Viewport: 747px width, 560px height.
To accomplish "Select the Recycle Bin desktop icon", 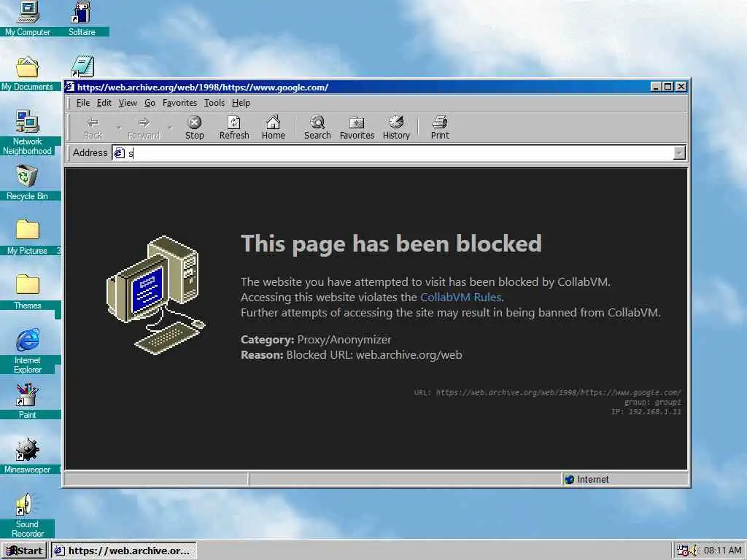I will pyautogui.click(x=27, y=182).
